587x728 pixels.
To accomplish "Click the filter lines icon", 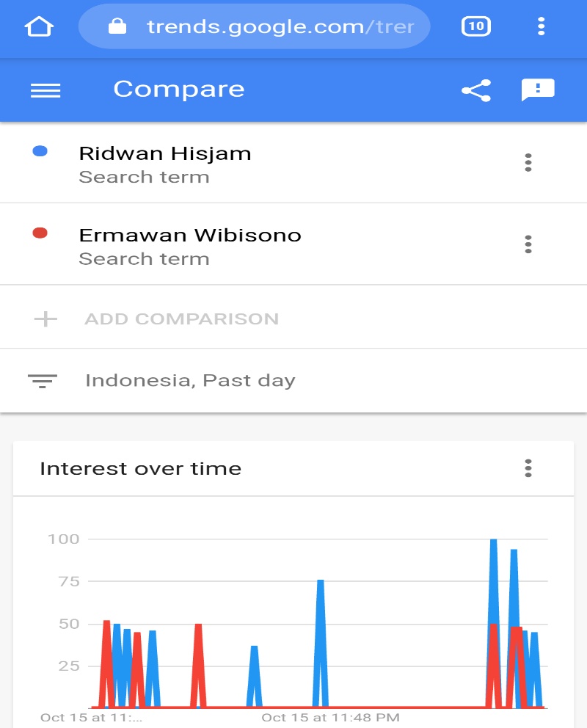I will [x=43, y=381].
